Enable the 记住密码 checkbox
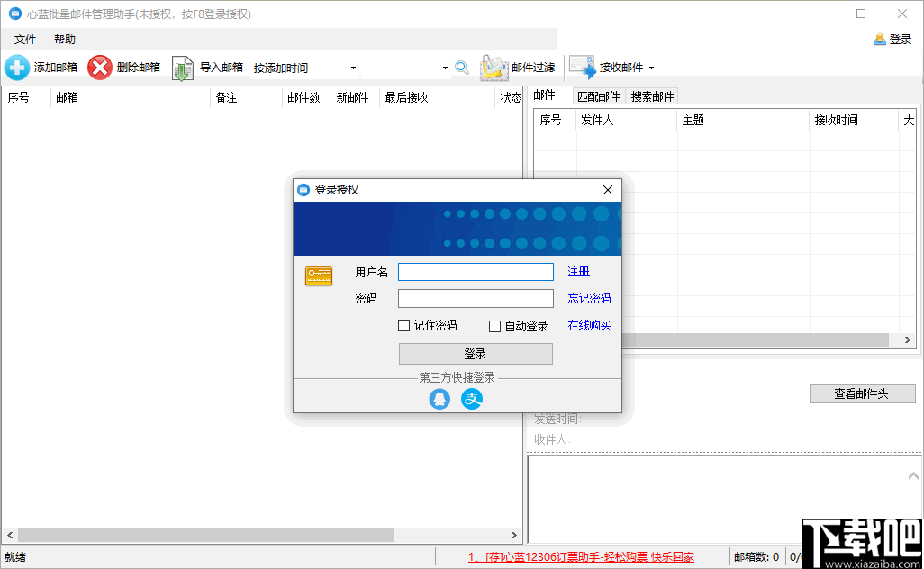 [x=403, y=325]
